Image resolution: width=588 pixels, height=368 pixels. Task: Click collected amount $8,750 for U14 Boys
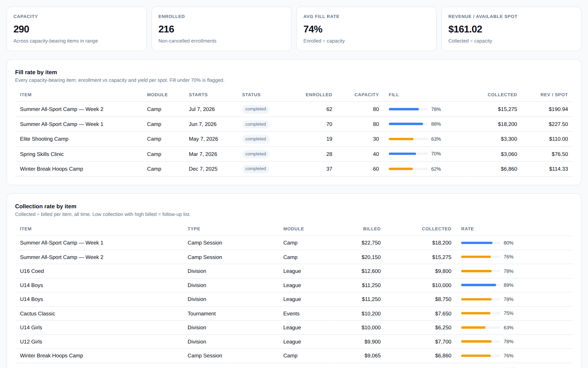click(x=443, y=299)
